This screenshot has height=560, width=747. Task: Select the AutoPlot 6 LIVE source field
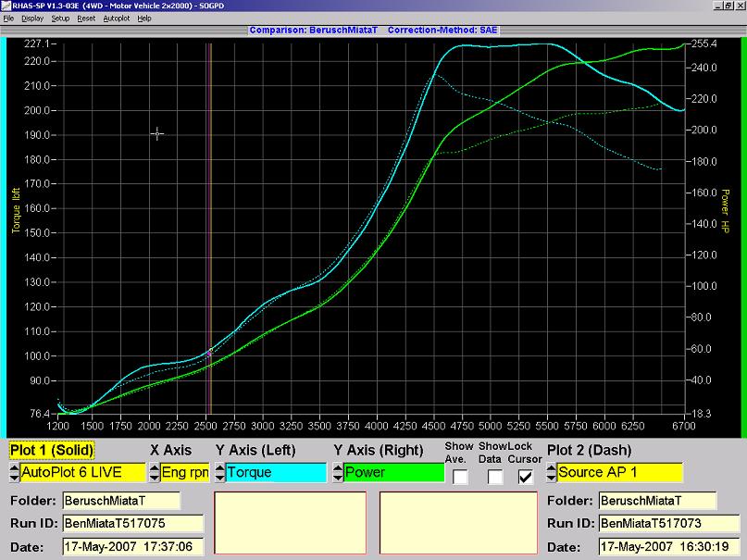tap(82, 472)
